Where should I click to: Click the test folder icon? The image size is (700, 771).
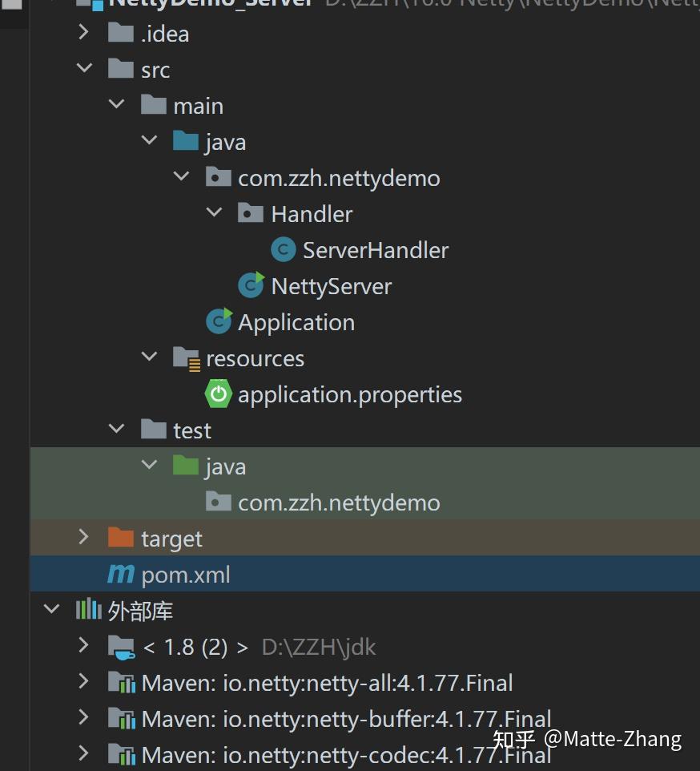(x=153, y=430)
